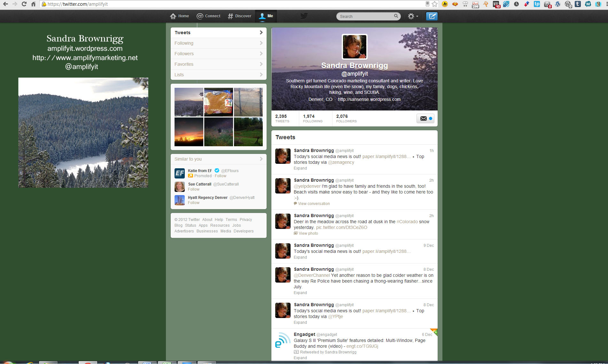Expand the 9 Dec tweet
Viewport: 608px width, 364px height.
tap(300, 257)
